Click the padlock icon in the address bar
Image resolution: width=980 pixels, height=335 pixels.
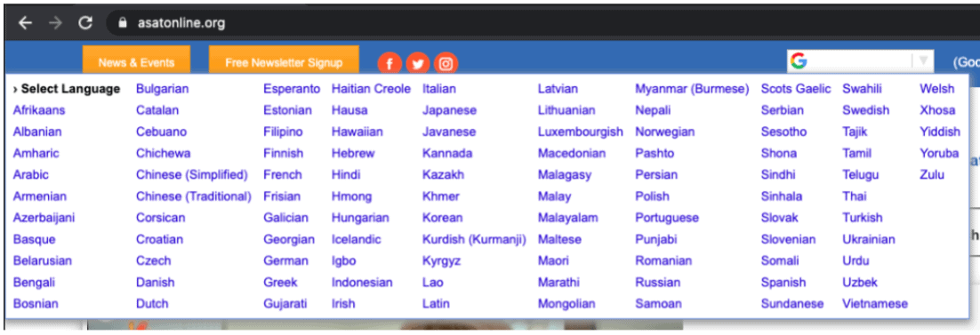point(123,23)
